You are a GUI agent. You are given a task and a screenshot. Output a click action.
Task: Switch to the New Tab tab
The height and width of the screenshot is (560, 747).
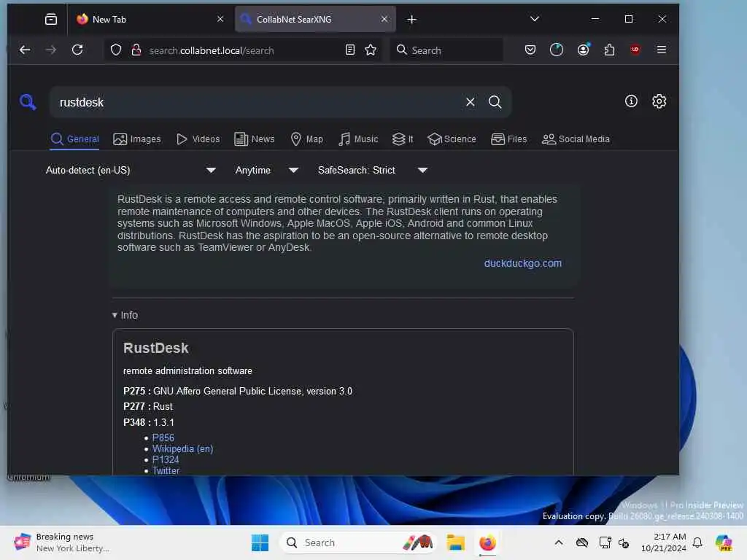(149, 20)
